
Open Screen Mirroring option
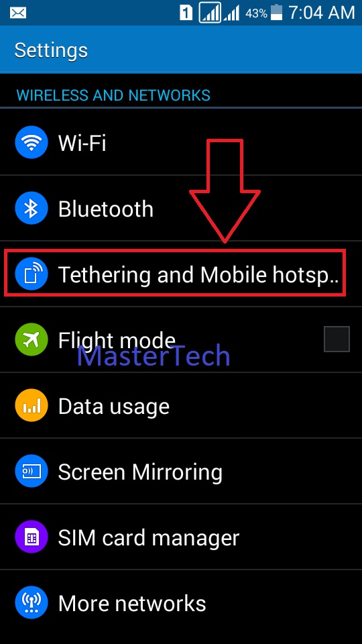click(x=181, y=472)
